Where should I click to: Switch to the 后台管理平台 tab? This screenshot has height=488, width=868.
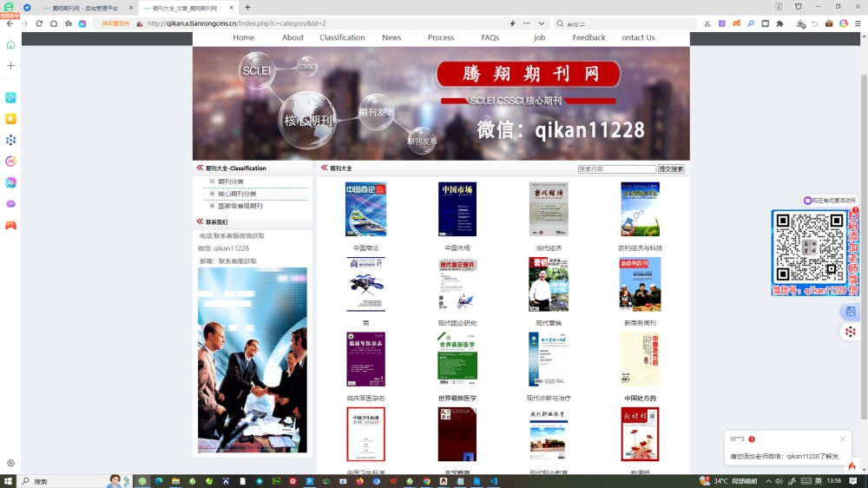click(85, 8)
